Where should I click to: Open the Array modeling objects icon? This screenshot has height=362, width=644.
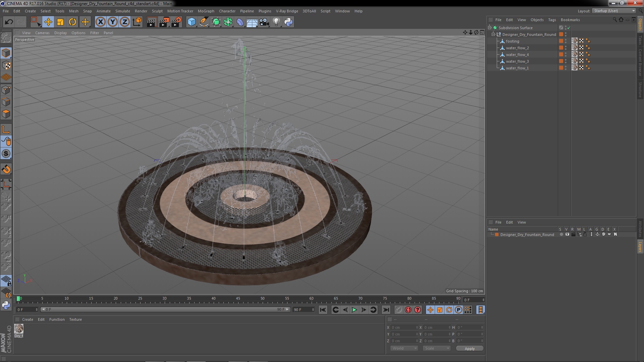pos(228,22)
